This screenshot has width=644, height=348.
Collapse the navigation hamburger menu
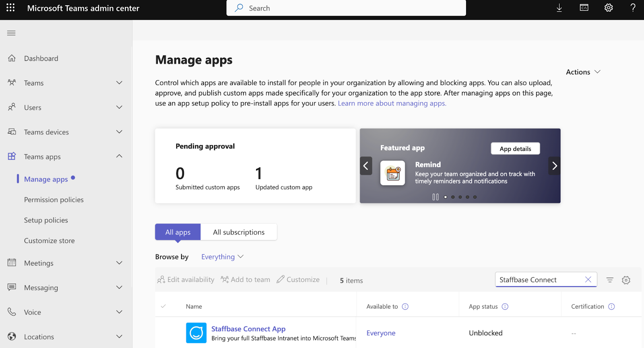[11, 33]
